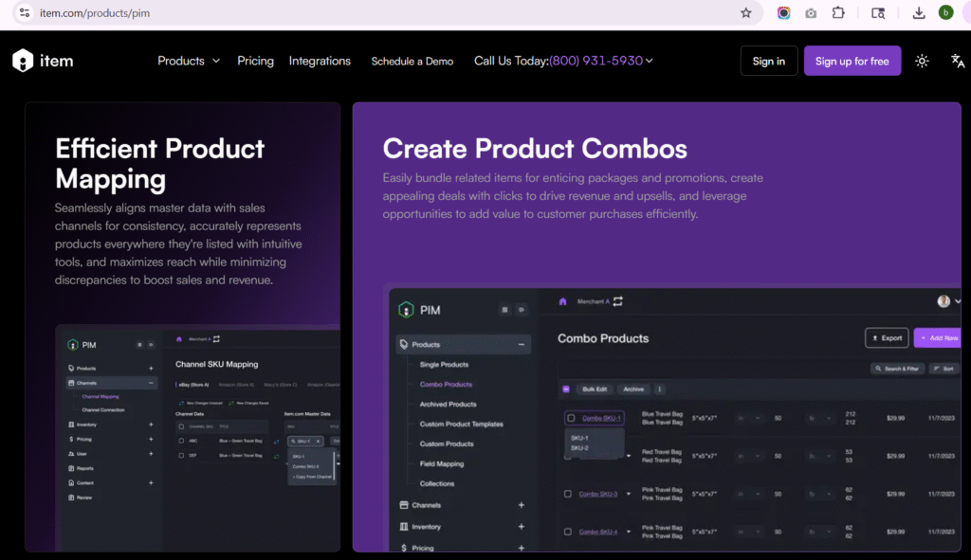This screenshot has height=560, width=971.
Task: Open browser downloads icon
Action: pyautogui.click(x=919, y=13)
